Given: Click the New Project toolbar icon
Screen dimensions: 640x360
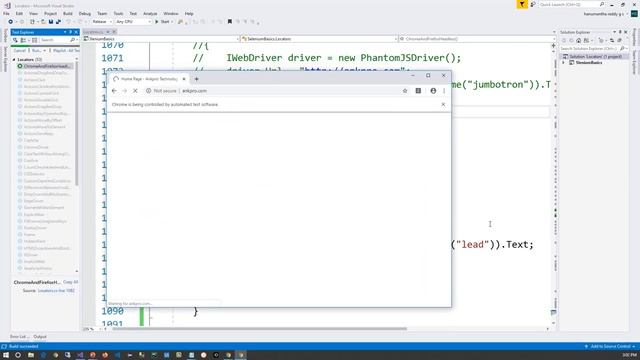Looking at the screenshot, I should (33, 22).
